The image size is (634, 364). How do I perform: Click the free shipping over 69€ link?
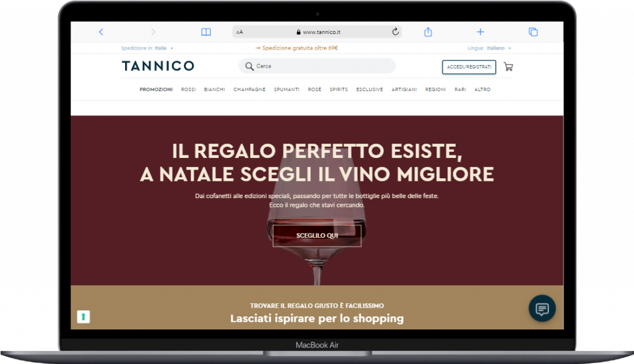tap(297, 48)
